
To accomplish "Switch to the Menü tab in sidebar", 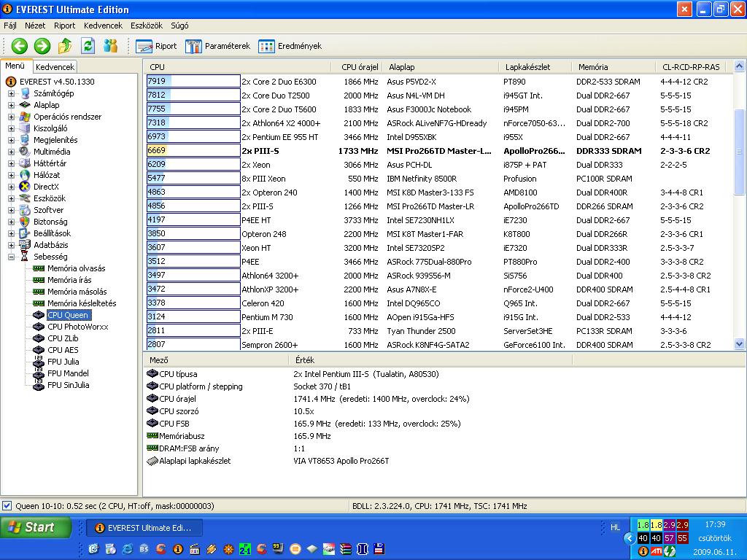I will [x=15, y=66].
